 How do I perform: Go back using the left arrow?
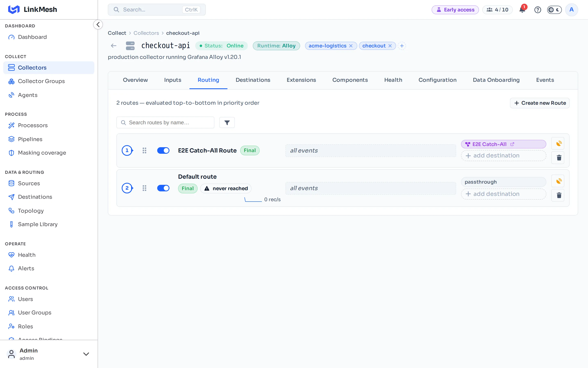(x=114, y=46)
